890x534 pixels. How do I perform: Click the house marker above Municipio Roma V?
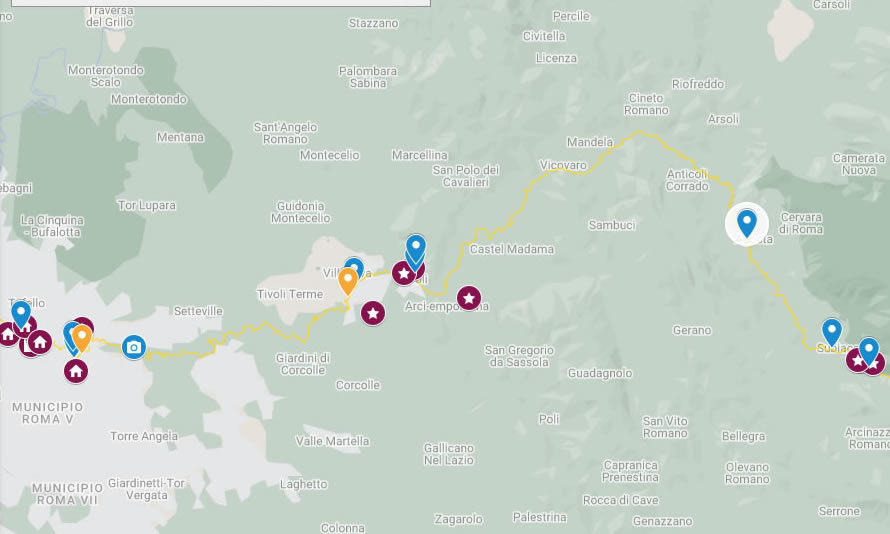point(75,372)
